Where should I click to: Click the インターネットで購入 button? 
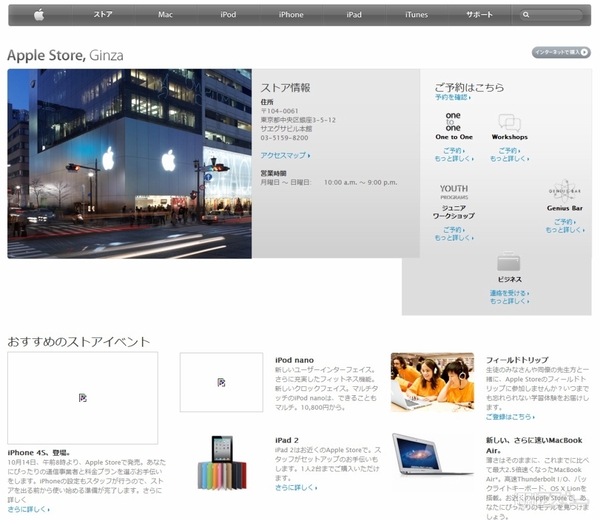[x=561, y=52]
